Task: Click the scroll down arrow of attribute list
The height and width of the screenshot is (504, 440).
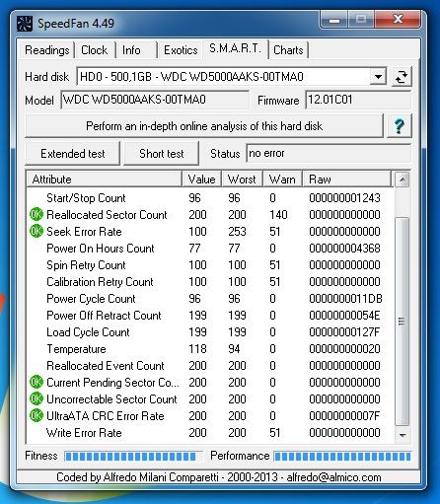Action: point(402,435)
